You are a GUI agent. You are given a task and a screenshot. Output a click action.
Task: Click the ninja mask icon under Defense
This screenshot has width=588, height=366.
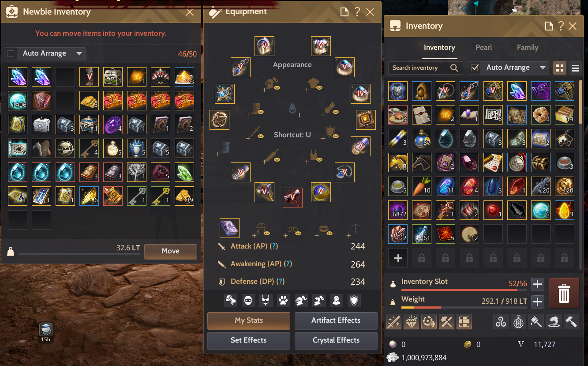coord(248,301)
